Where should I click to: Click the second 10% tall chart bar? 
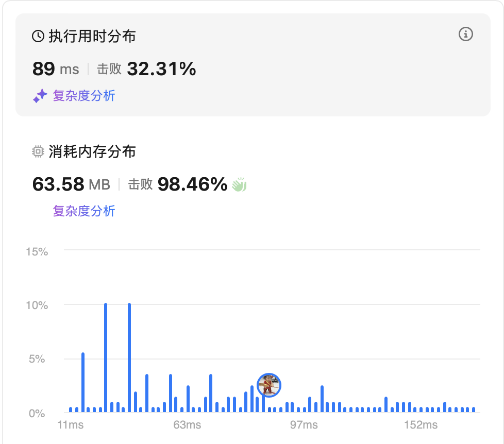point(129,357)
